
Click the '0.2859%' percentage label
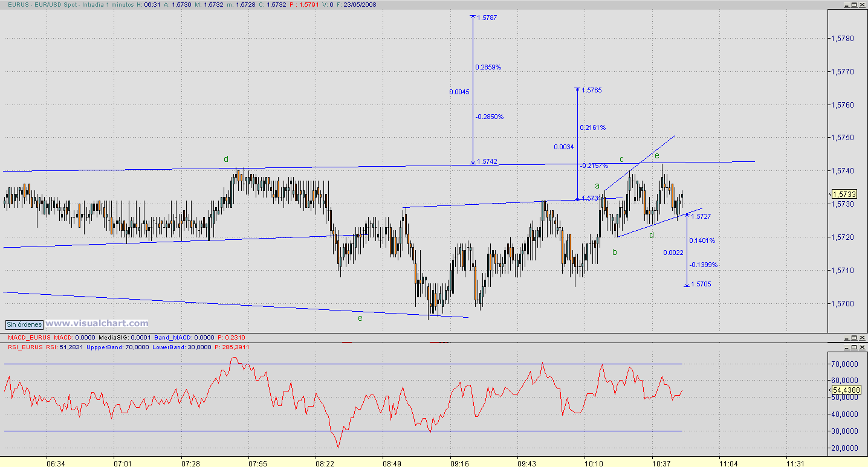[x=488, y=67]
